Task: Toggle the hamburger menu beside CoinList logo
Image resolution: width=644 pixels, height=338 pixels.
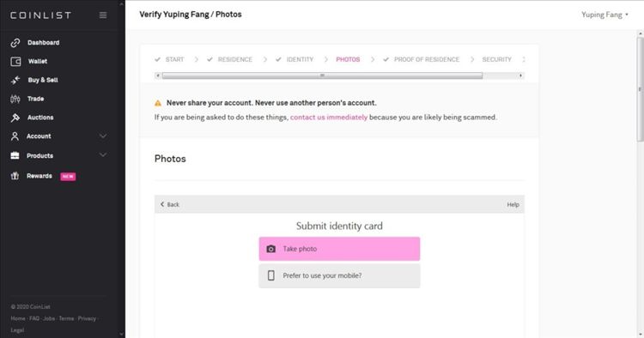Action: click(103, 15)
